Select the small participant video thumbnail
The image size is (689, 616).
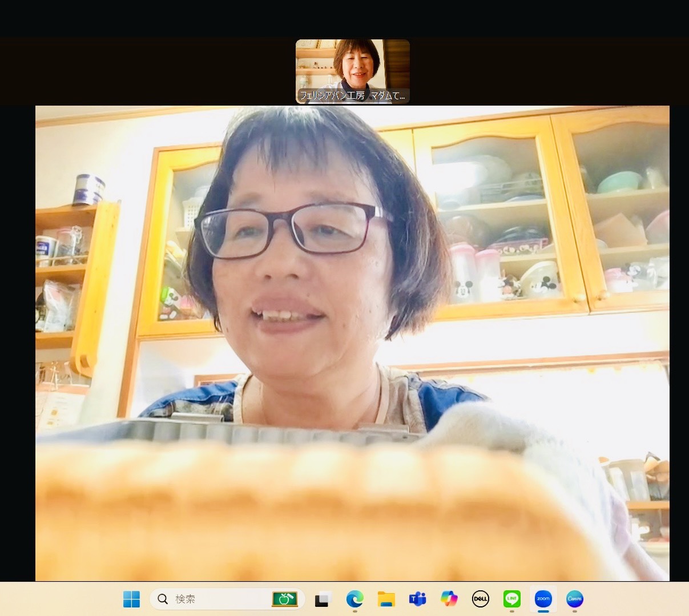tap(352, 66)
